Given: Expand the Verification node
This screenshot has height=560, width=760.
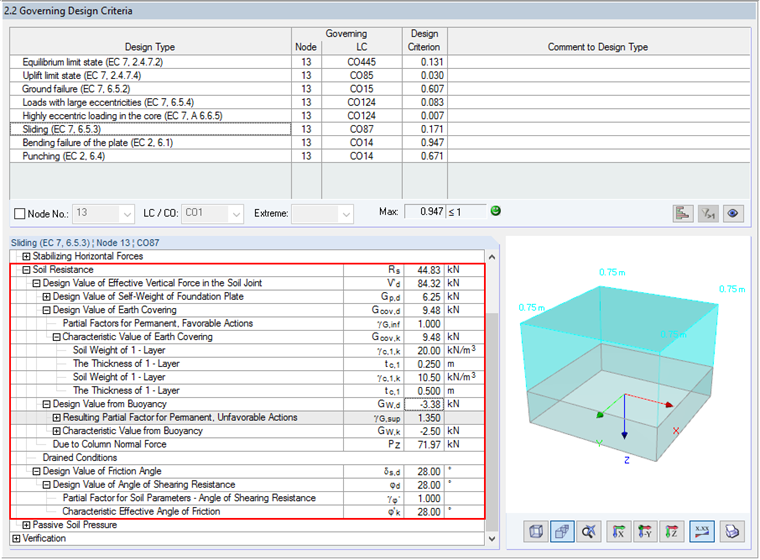Looking at the screenshot, I should [x=16, y=539].
